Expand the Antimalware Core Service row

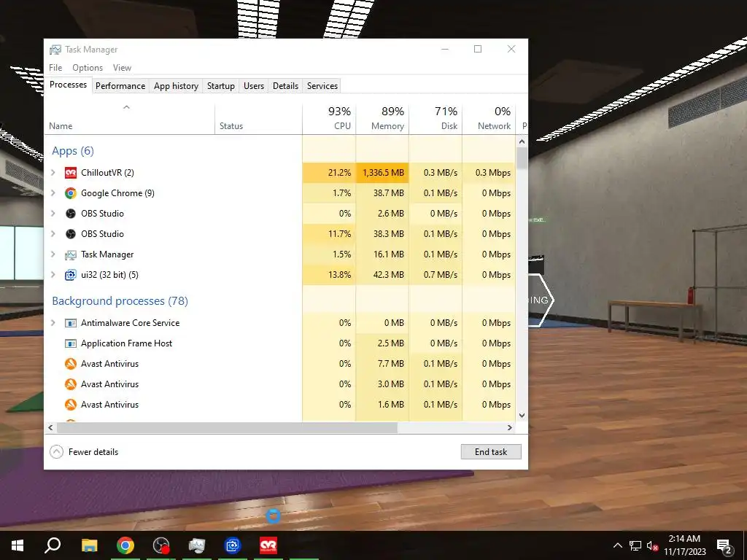pos(53,323)
